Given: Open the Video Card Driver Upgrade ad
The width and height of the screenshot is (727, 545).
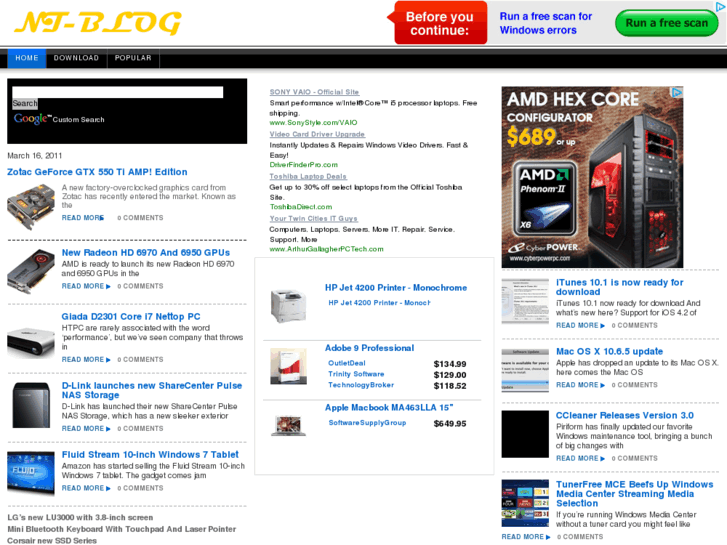Looking at the screenshot, I should (x=317, y=134).
